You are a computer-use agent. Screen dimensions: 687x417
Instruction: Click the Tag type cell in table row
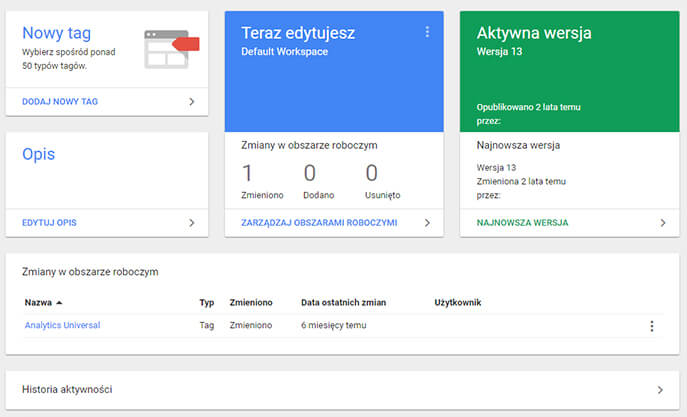pyautogui.click(x=207, y=325)
